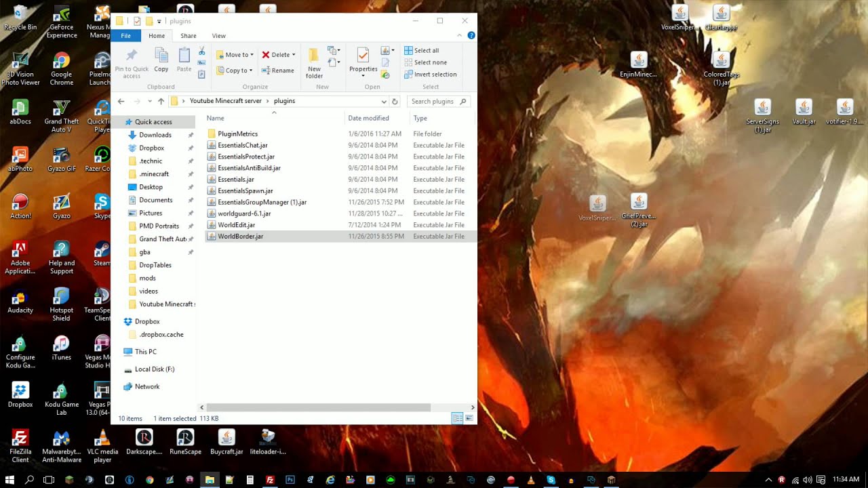868x488 pixels.
Task: Open the VLC media player desktop icon
Action: coord(102,445)
